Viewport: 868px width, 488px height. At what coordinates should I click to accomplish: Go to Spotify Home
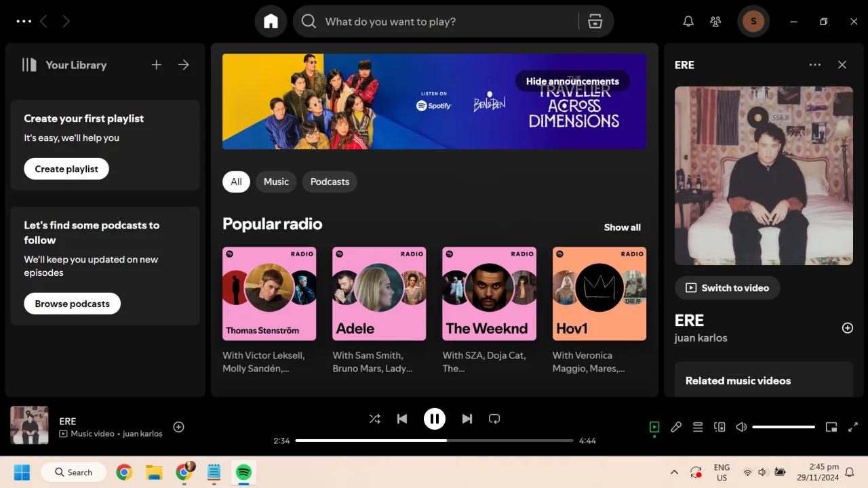(x=271, y=22)
